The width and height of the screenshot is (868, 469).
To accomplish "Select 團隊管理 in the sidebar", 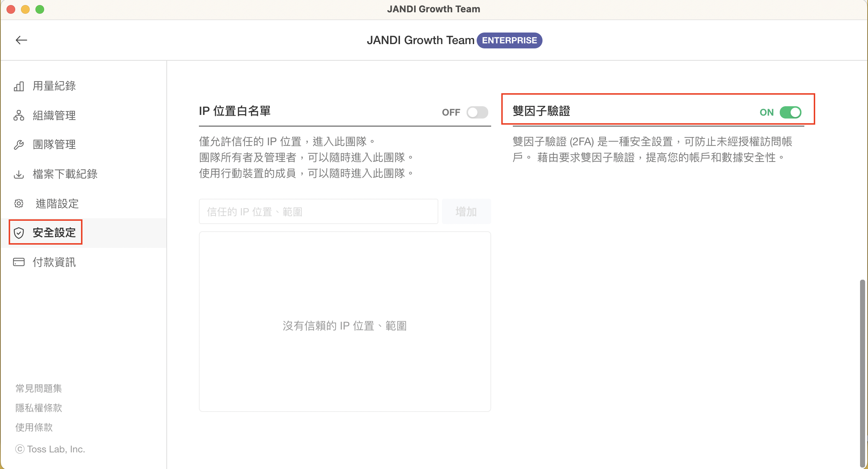I will [x=54, y=145].
